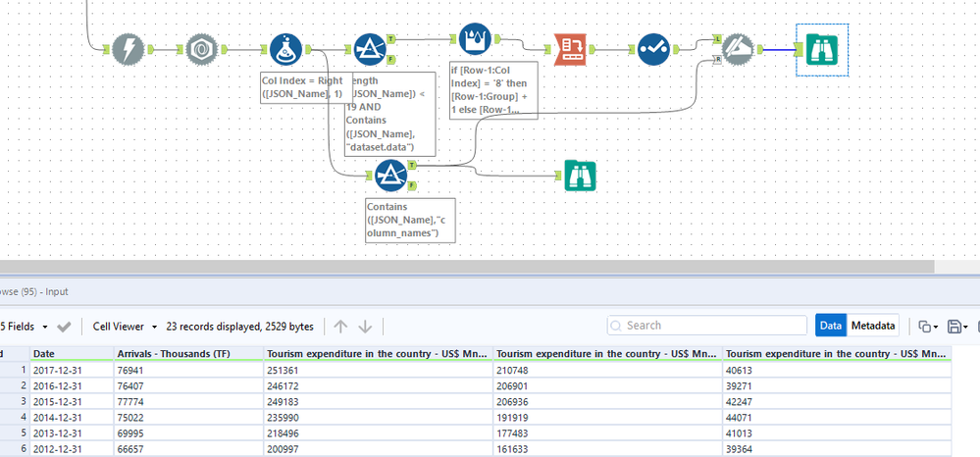Open the save results dropdown
This screenshot has height=457, width=980.
tap(957, 327)
